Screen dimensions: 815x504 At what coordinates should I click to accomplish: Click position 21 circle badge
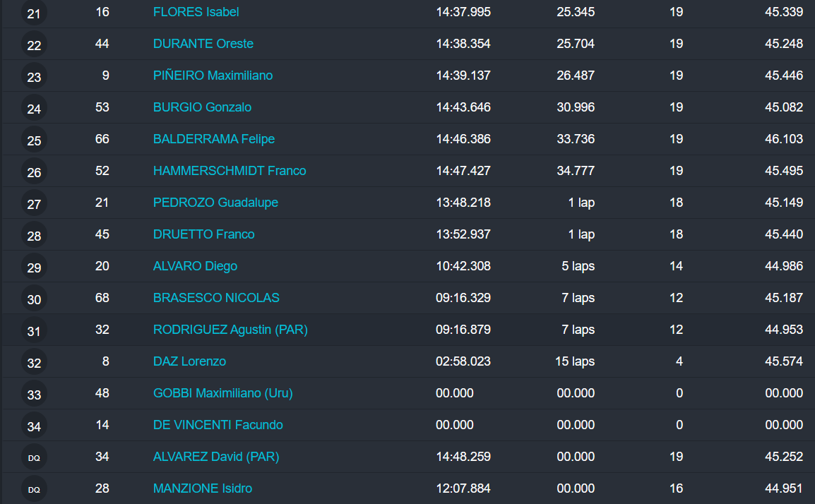coord(34,13)
